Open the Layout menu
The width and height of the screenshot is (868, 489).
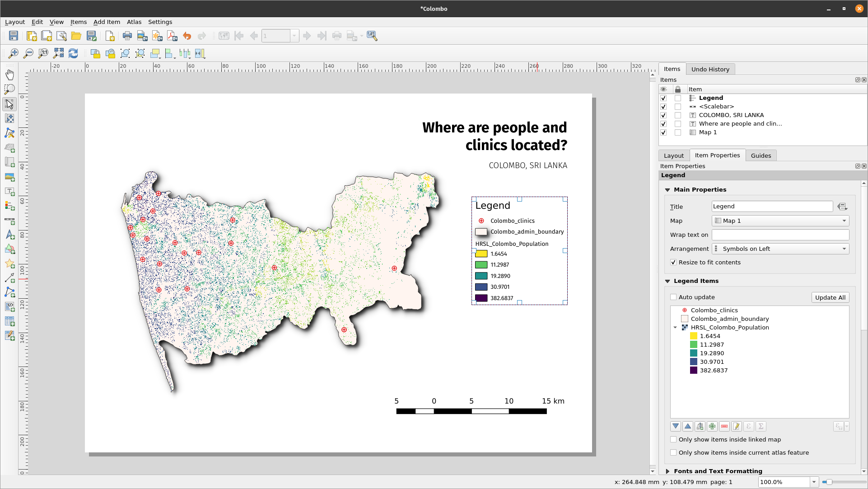[x=15, y=22]
